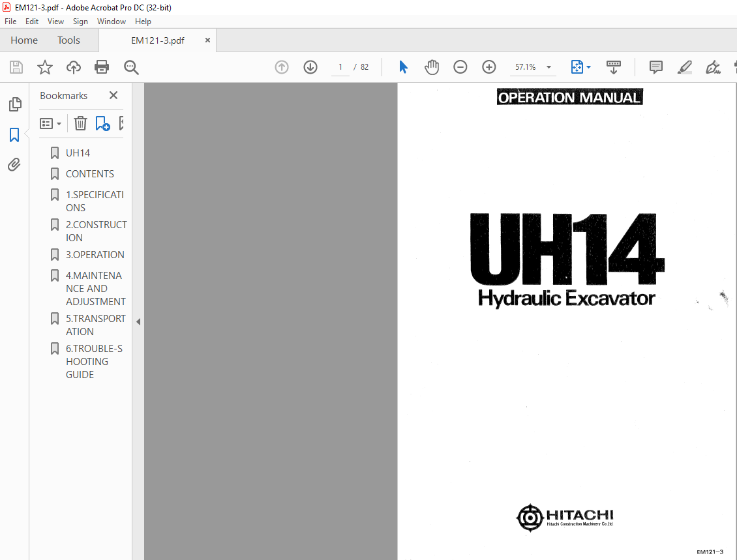
Task: Open the Attachments paperclip icon
Action: point(14,164)
